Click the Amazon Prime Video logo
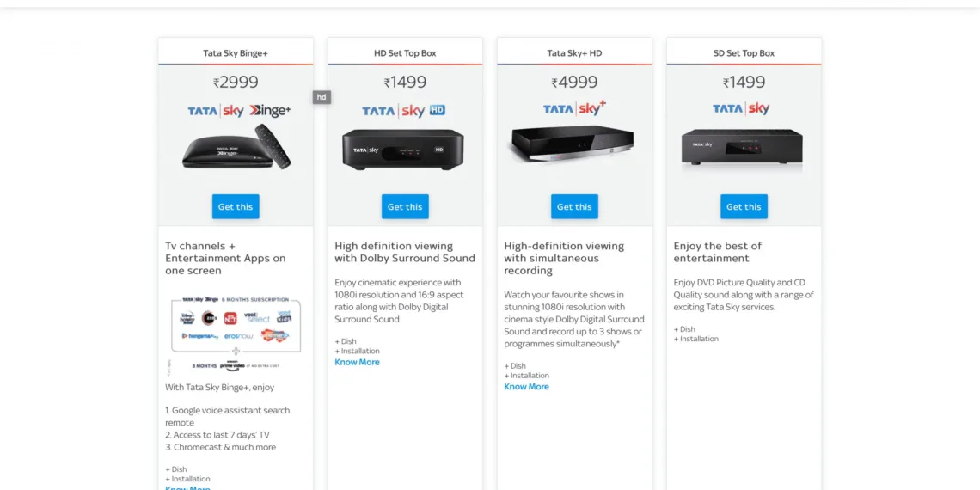The height and width of the screenshot is (490, 980). pyautogui.click(x=232, y=365)
